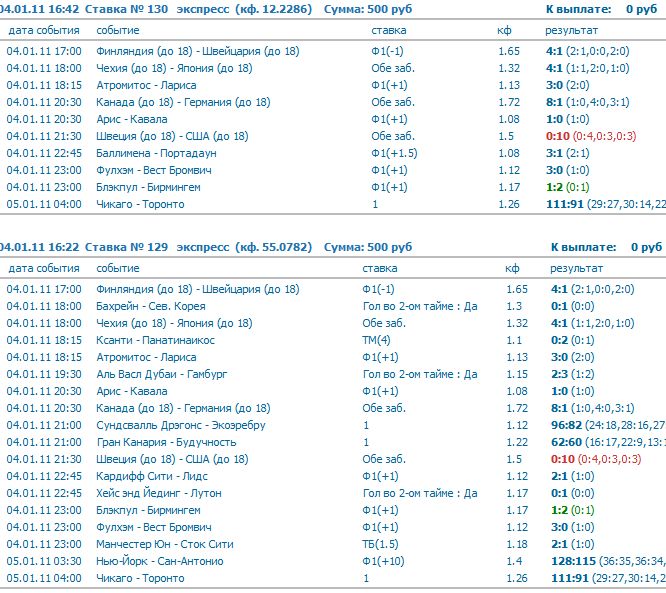Viewport: 666px width, 593px height.
Task: Click 'ставка' column header in bet 130 table
Action: (389, 30)
